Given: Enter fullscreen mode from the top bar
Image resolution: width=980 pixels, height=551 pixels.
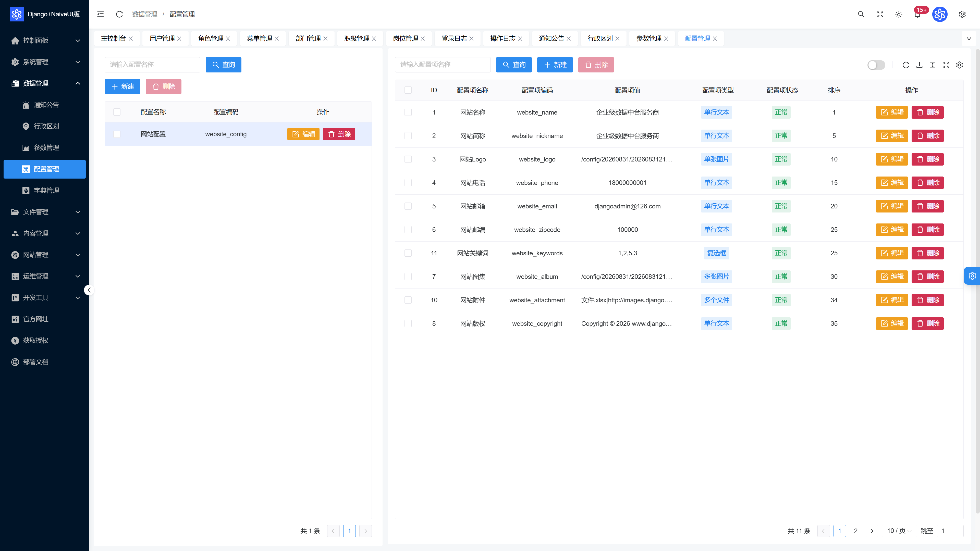Looking at the screenshot, I should 880,14.
